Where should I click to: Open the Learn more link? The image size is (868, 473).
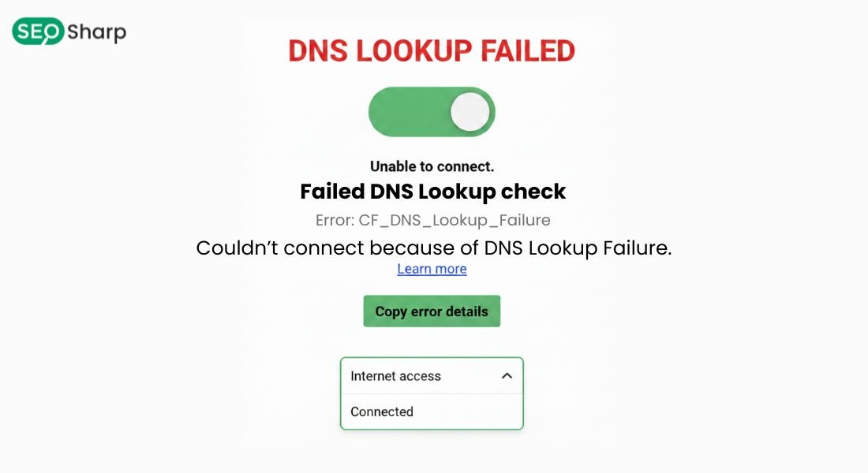[x=432, y=269]
